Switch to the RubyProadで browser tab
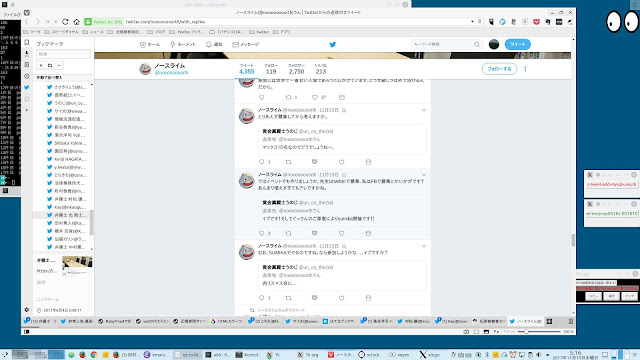 point(115,322)
